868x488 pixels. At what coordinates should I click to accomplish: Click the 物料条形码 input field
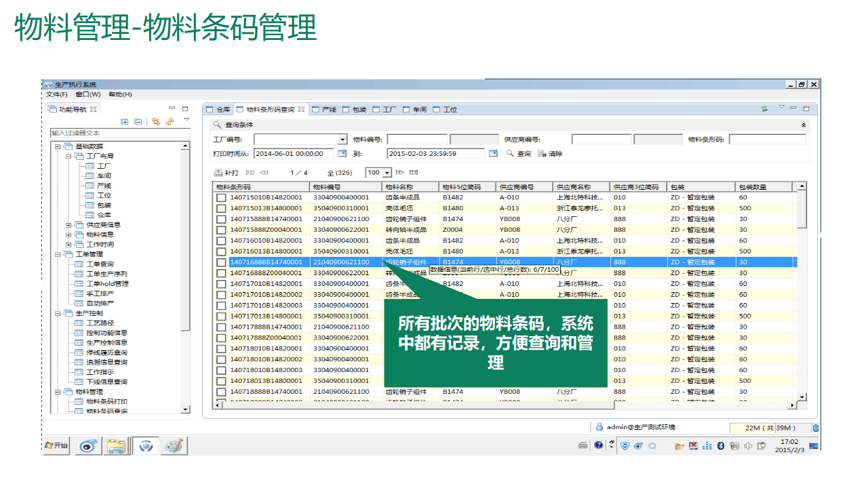coord(768,140)
